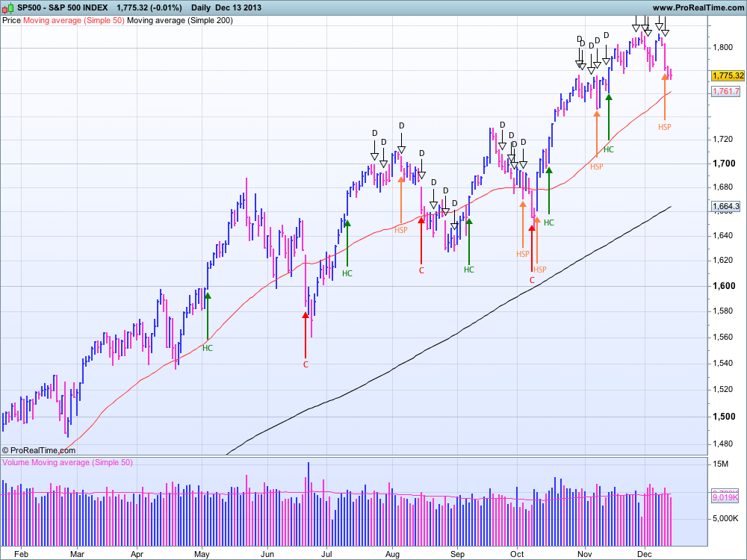Click the Jul label on time axis
This screenshot has width=747, height=560.
pyautogui.click(x=326, y=554)
